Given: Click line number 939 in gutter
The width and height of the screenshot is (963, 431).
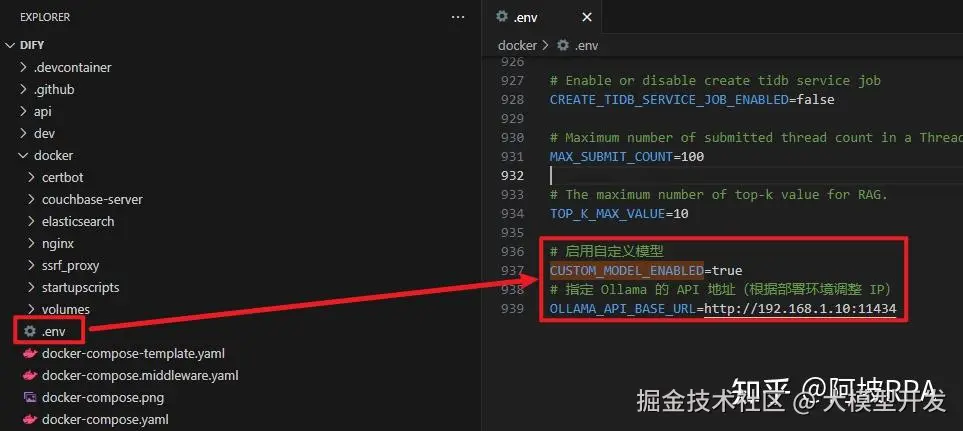Looking at the screenshot, I should click(512, 308).
